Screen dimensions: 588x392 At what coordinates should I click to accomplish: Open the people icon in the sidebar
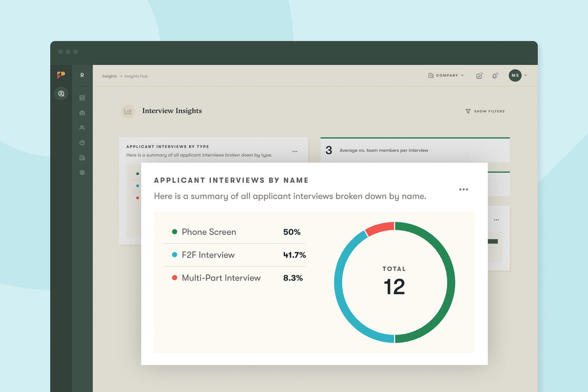click(x=82, y=128)
